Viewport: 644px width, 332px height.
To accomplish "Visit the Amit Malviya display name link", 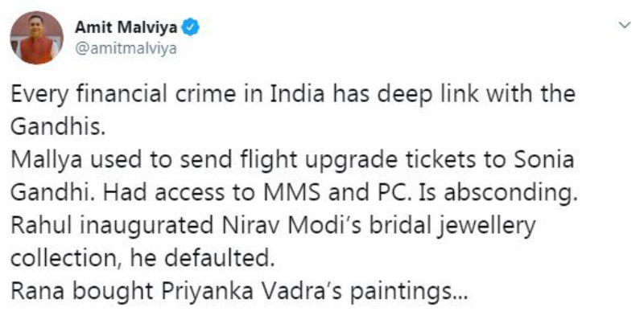I will pyautogui.click(x=126, y=27).
